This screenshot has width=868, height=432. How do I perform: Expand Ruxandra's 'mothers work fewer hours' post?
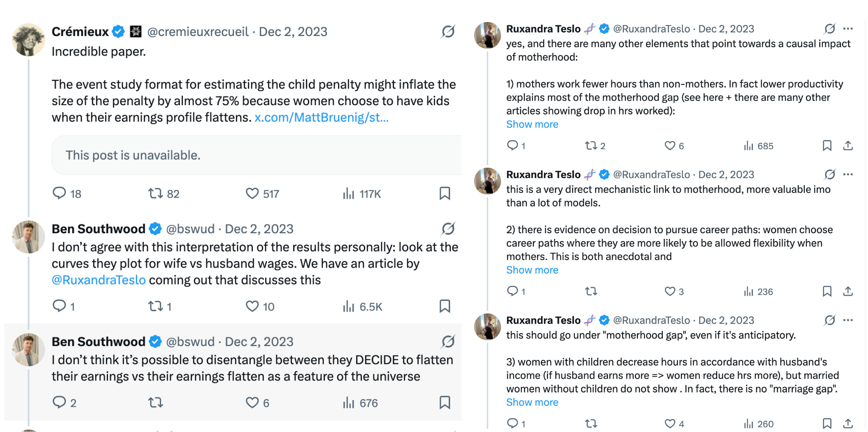tap(532, 124)
